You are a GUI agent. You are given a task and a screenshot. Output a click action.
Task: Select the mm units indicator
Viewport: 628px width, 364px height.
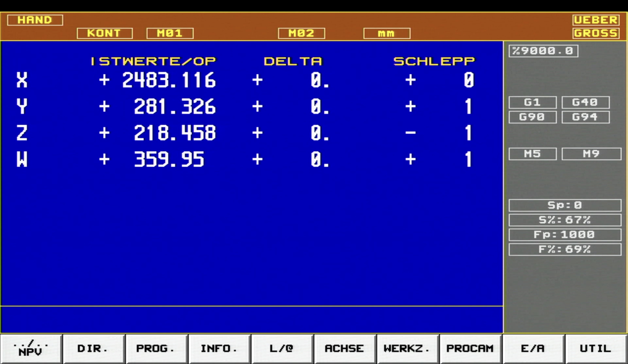387,33
